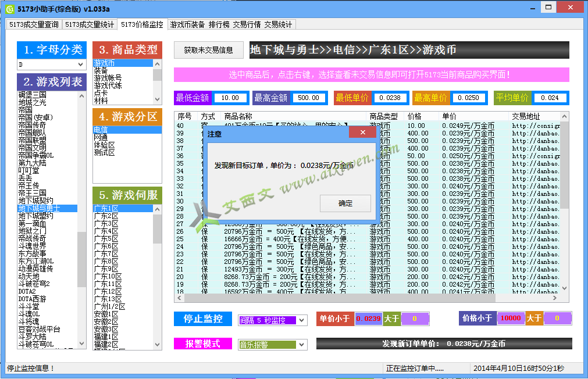Click the right arrow of the table's horizontal scrollbar
Screen dimensions: 588x379
coord(555,298)
